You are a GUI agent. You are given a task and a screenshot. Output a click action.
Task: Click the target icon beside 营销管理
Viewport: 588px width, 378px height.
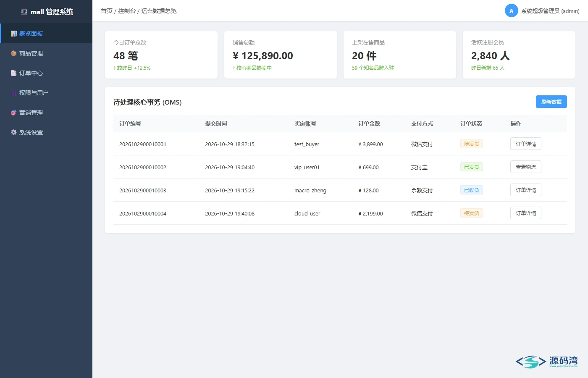14,113
